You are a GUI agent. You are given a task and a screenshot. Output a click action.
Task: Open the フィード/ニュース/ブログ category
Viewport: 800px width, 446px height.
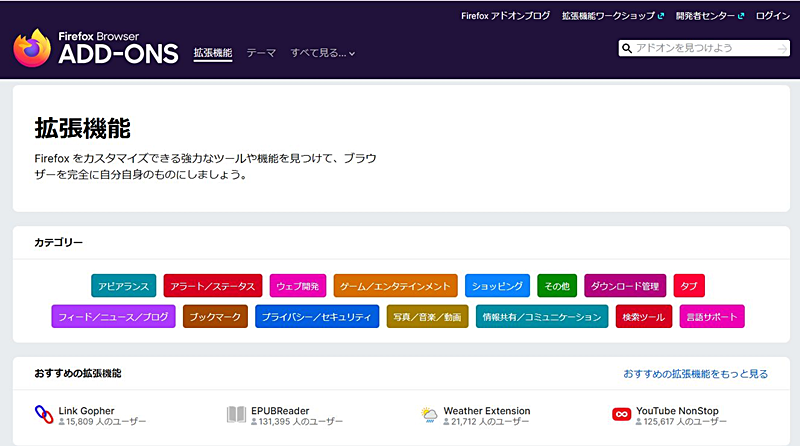click(x=113, y=316)
